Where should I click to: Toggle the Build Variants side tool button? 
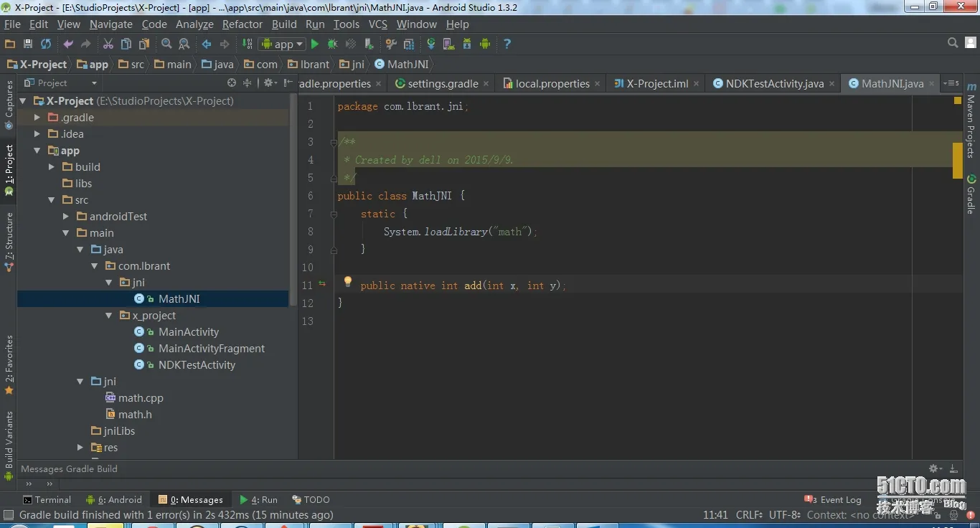[9, 445]
